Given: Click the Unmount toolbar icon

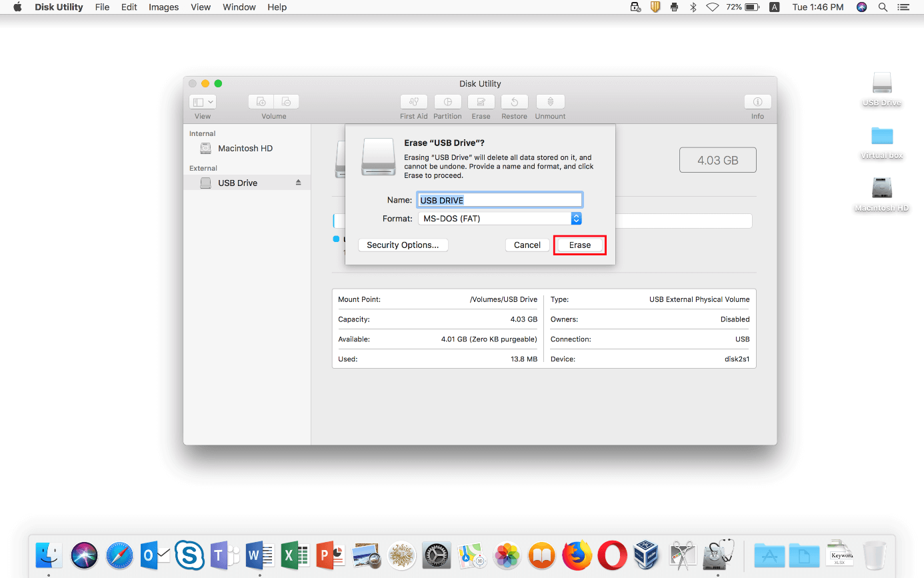Looking at the screenshot, I should 550,102.
